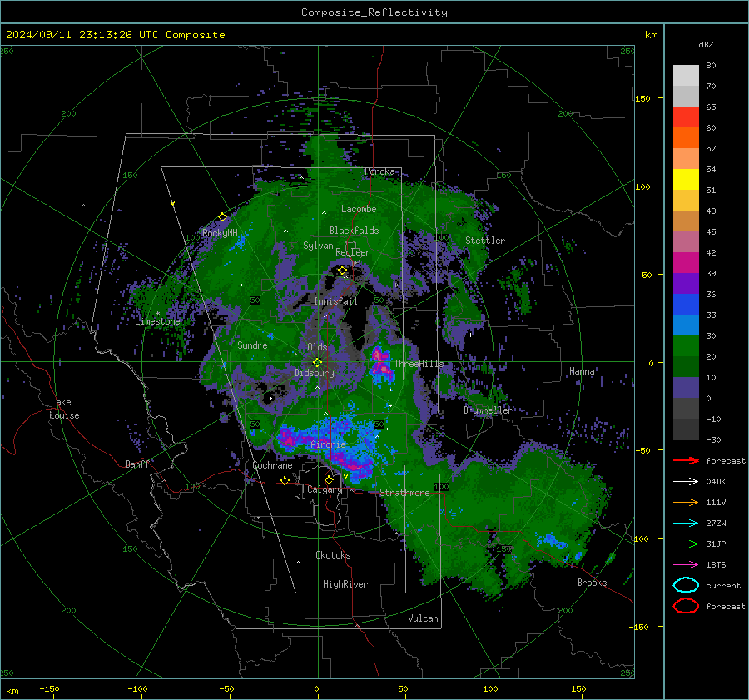Select the slate violet 0-10 dBZ swatch
749x700 pixels.
[x=686, y=388]
